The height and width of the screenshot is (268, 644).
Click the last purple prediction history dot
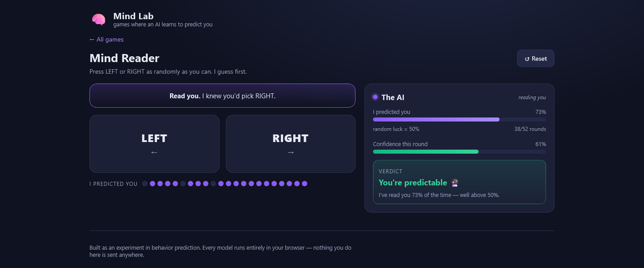tap(304, 184)
